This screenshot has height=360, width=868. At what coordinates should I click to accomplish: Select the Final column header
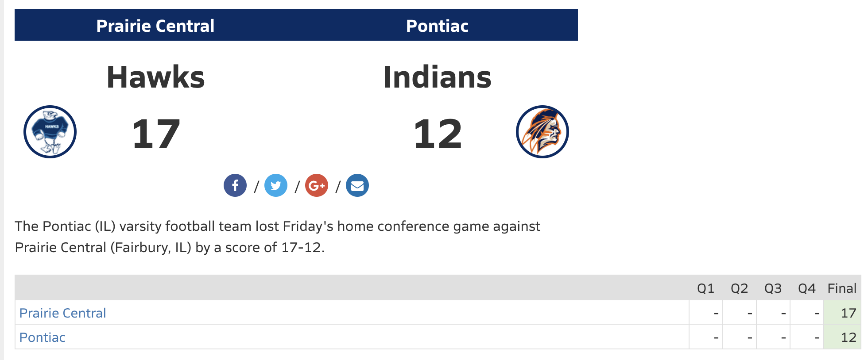(x=842, y=288)
